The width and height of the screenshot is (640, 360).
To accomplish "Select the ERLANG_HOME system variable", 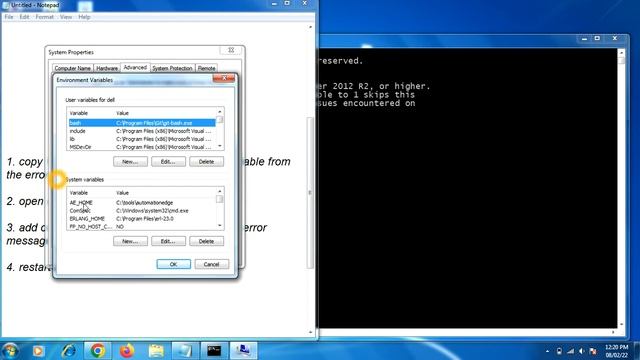I will click(x=142, y=219).
